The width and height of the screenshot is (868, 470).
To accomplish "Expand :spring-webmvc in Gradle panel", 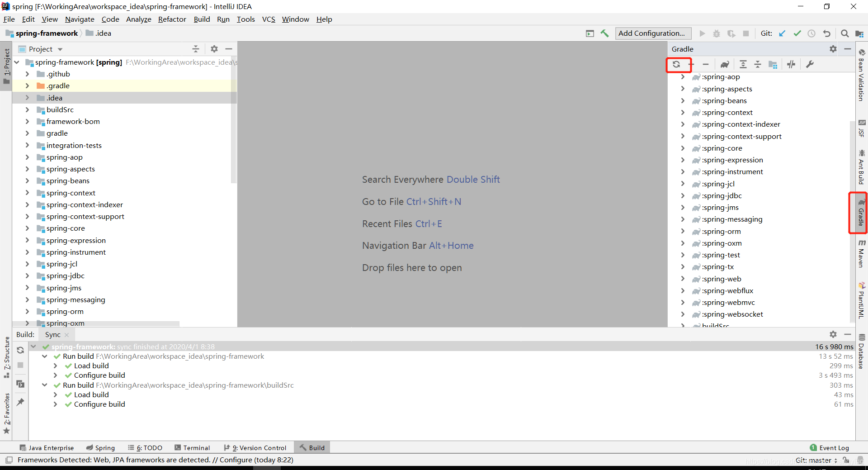I will coord(683,302).
